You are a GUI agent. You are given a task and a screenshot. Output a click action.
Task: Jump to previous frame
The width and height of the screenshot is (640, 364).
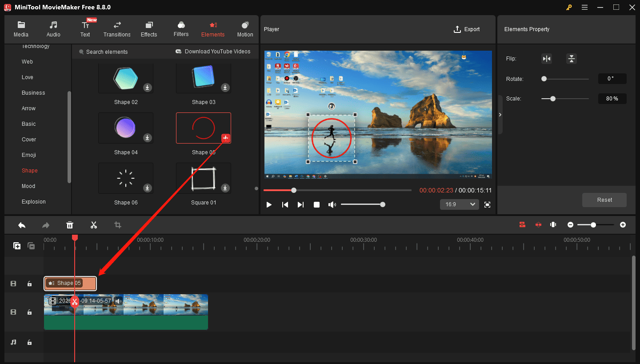[285, 204]
